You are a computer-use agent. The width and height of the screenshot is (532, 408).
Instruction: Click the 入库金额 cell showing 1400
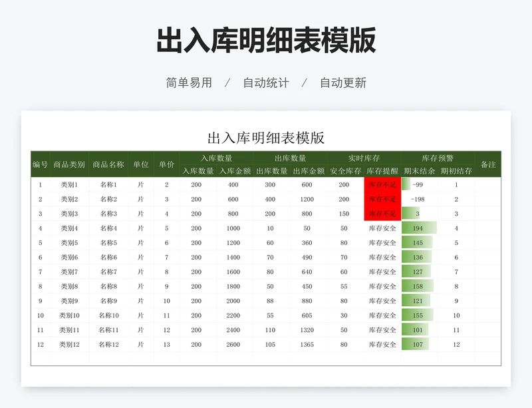(x=233, y=258)
